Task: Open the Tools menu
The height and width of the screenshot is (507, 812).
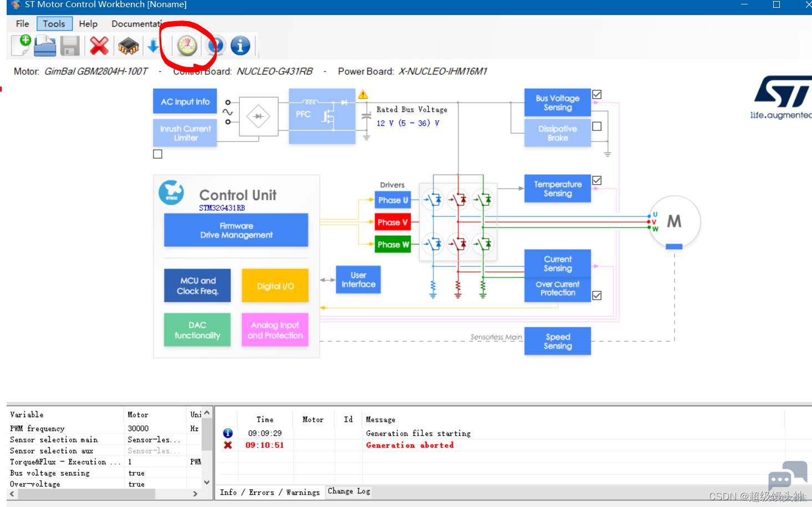Action: (54, 24)
